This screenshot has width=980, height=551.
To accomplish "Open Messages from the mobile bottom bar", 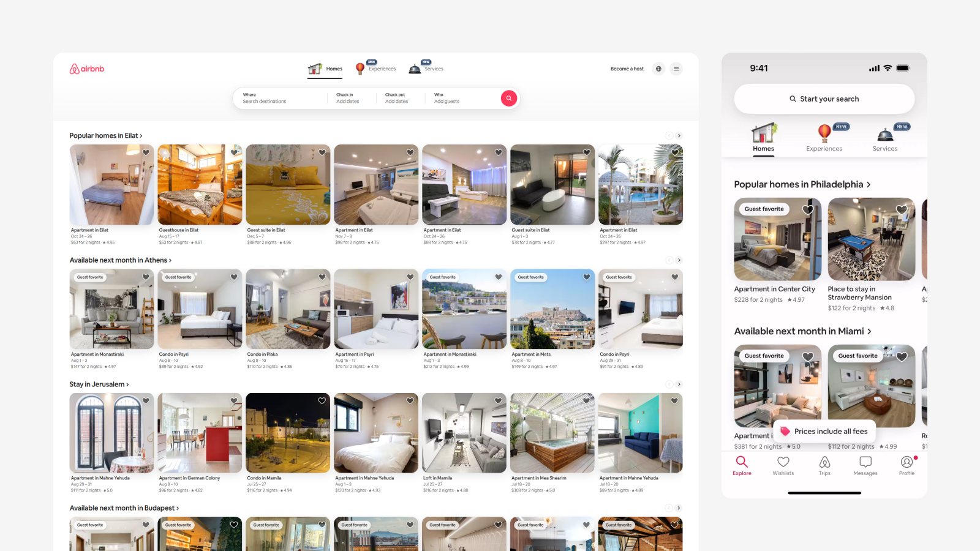I will tap(865, 465).
